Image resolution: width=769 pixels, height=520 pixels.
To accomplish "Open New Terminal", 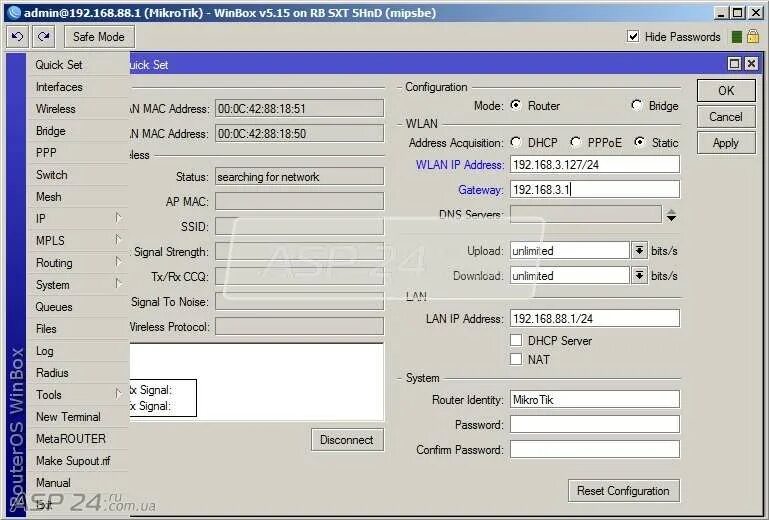I will (x=78, y=416).
